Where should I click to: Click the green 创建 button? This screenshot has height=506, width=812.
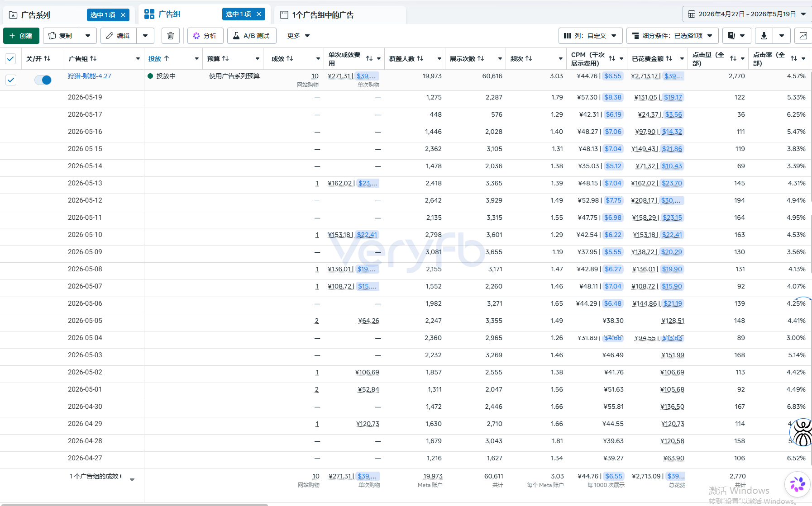(x=21, y=36)
